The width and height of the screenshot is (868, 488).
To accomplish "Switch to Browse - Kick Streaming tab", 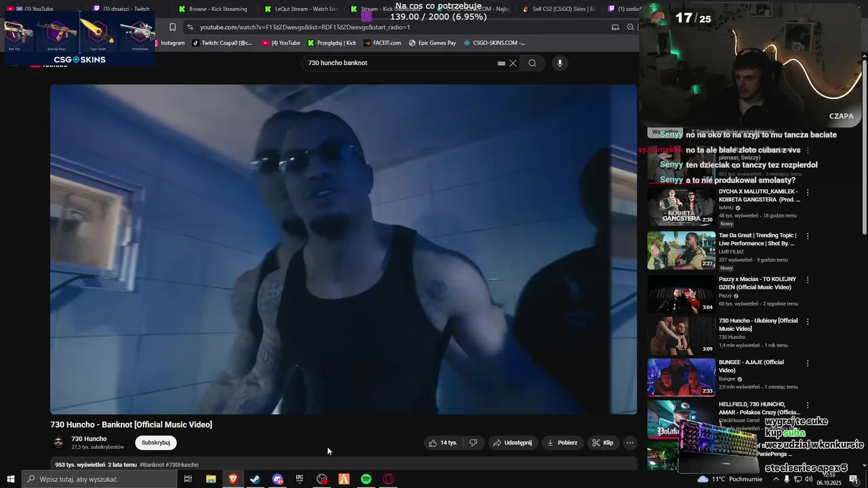I will click(213, 9).
